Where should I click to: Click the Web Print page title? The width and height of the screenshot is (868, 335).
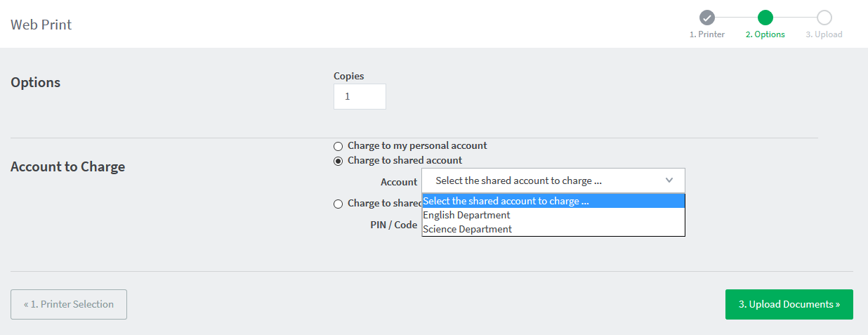(x=41, y=25)
